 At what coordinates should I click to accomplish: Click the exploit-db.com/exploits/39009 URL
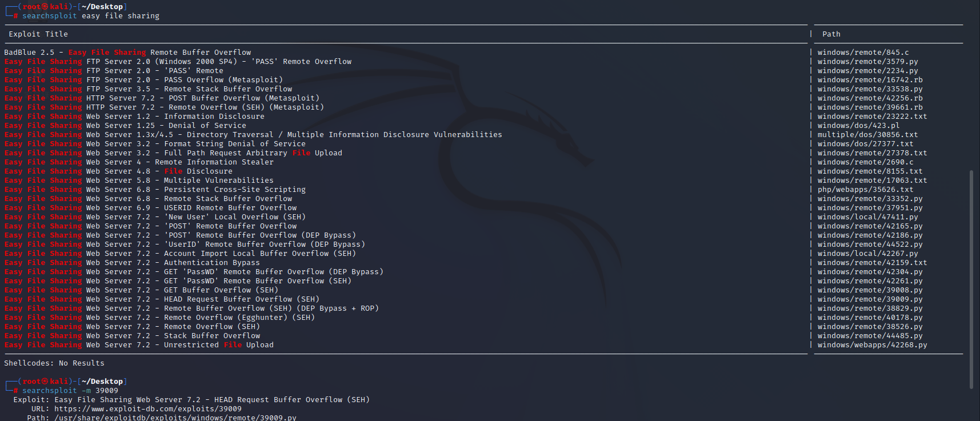[x=147, y=409]
